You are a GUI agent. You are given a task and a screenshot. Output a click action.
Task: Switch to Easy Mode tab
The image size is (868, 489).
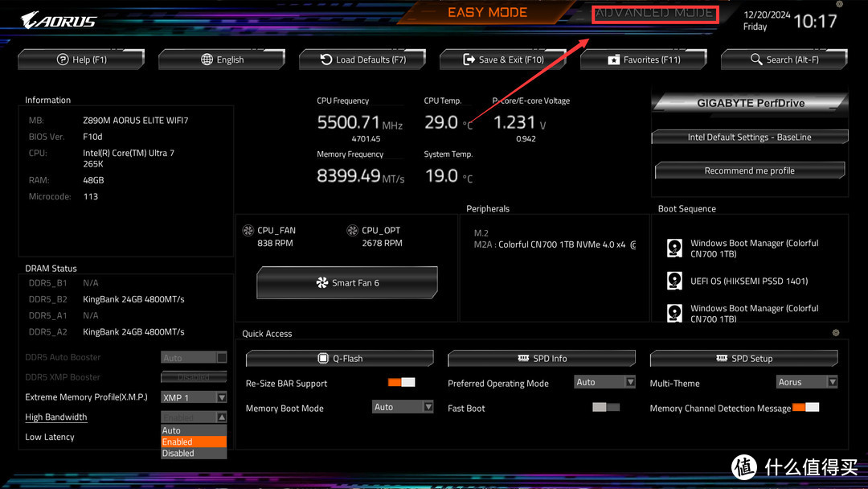(487, 12)
